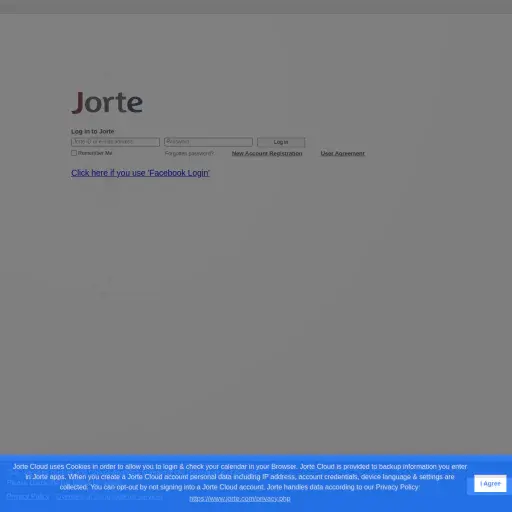Image resolution: width=512 pixels, height=512 pixels.
Task: Click the Log in button
Action: (281, 142)
